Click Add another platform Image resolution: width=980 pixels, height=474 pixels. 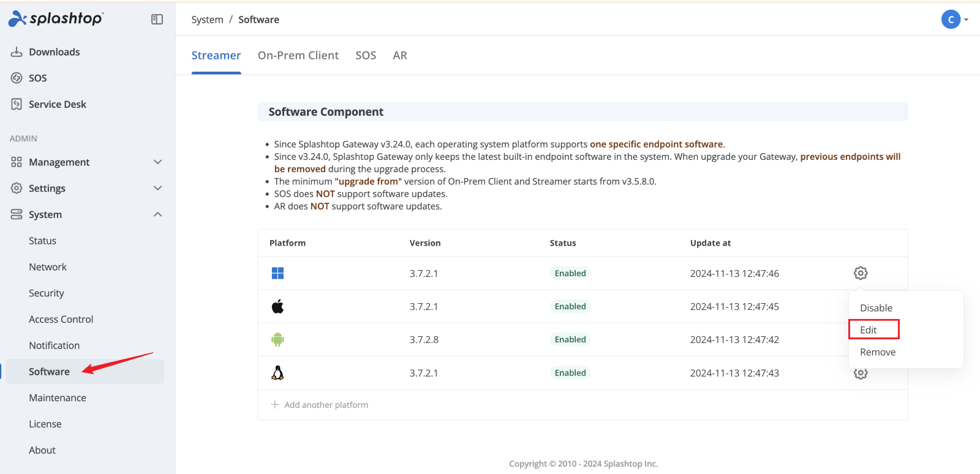coord(326,405)
